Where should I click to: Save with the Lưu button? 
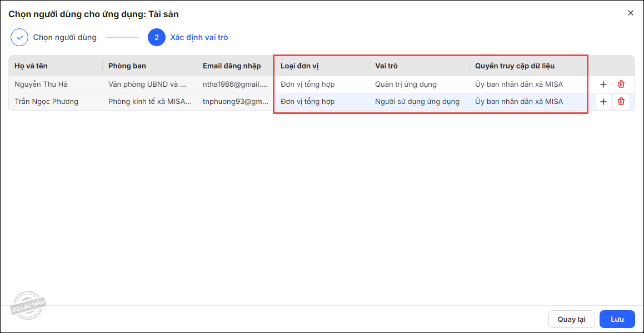(617, 319)
